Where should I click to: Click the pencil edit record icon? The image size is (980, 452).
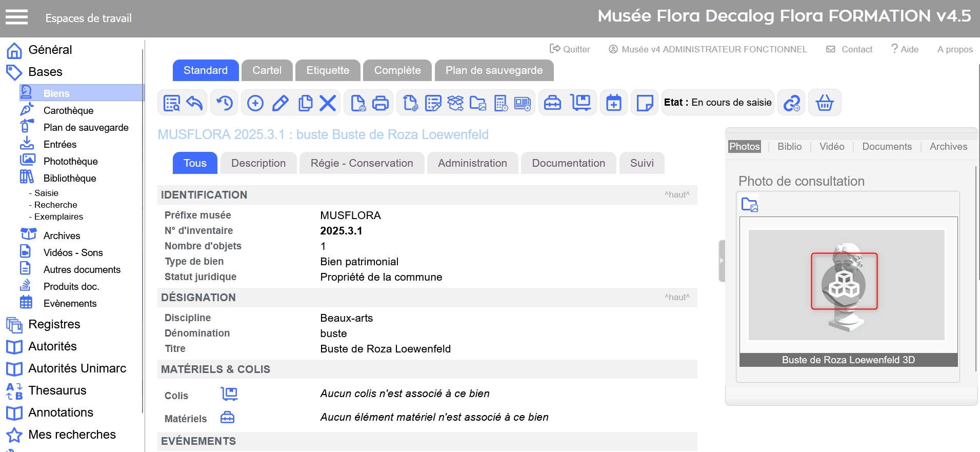[280, 103]
